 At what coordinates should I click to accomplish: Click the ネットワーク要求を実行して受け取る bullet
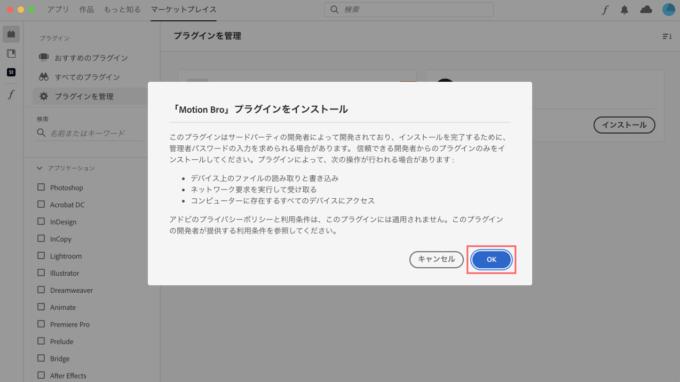[254, 189]
